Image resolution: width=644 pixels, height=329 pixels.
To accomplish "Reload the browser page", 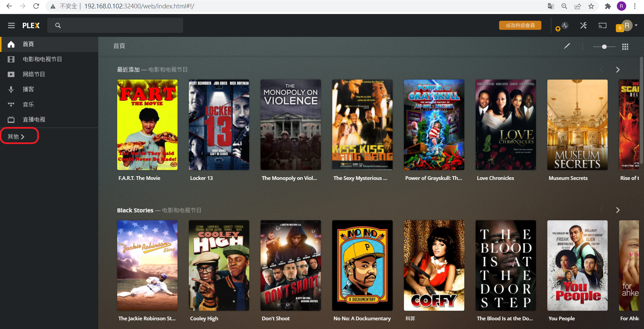I will coord(36,6).
